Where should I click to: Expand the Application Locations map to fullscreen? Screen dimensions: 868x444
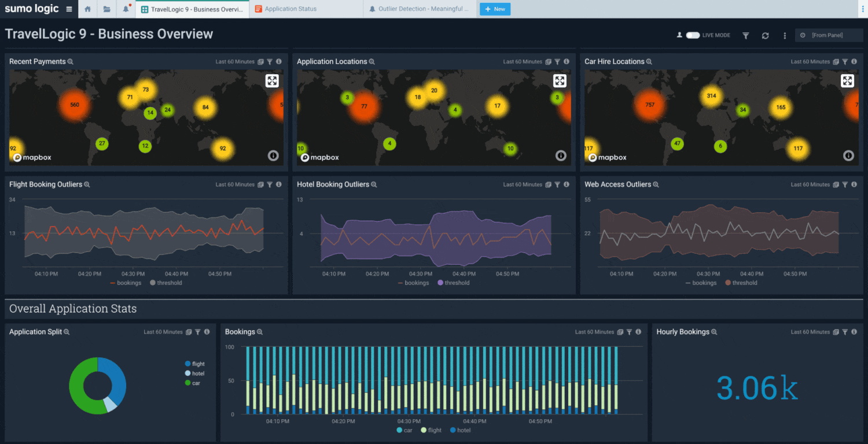tap(560, 81)
